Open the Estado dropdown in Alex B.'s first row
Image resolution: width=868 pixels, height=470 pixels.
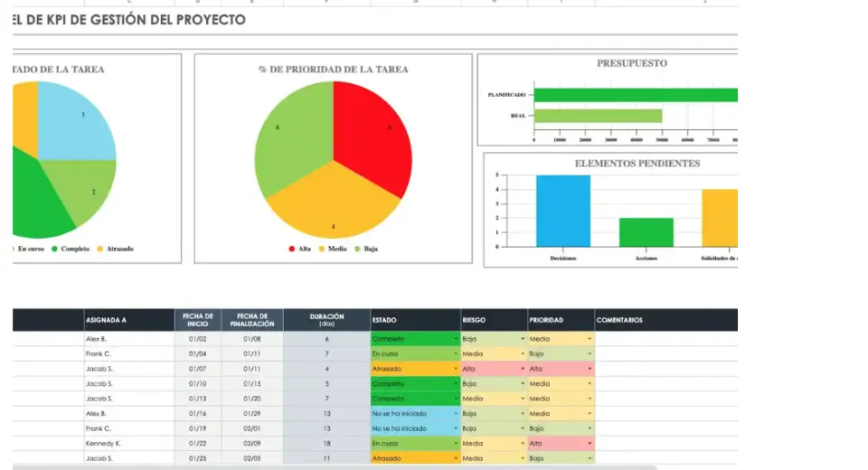point(456,339)
